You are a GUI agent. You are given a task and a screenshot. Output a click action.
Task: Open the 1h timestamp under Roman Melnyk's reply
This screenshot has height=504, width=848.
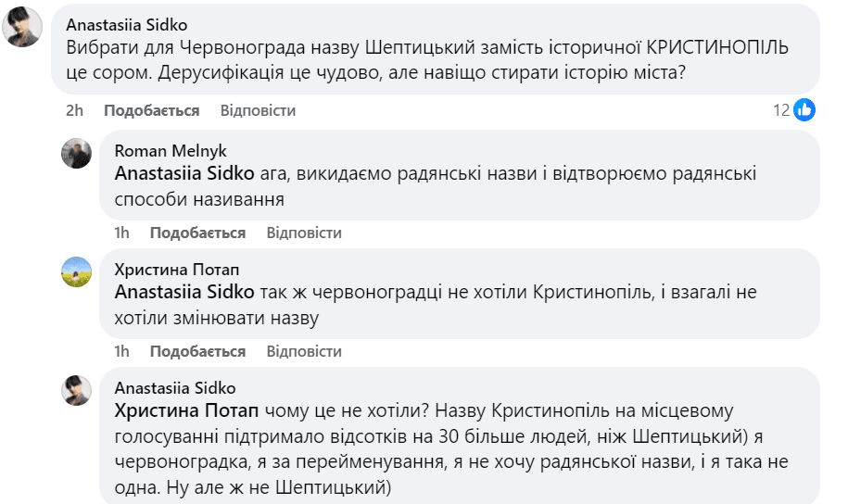click(x=121, y=233)
